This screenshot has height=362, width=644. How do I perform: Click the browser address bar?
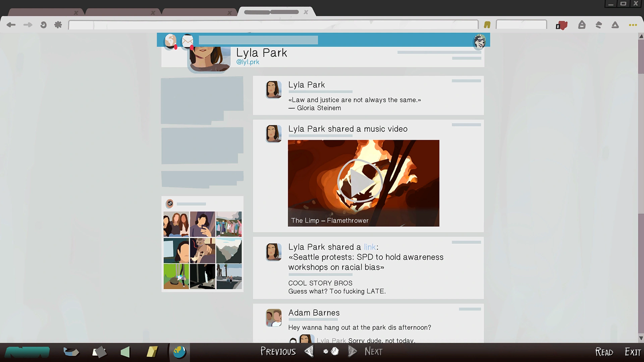click(273, 25)
